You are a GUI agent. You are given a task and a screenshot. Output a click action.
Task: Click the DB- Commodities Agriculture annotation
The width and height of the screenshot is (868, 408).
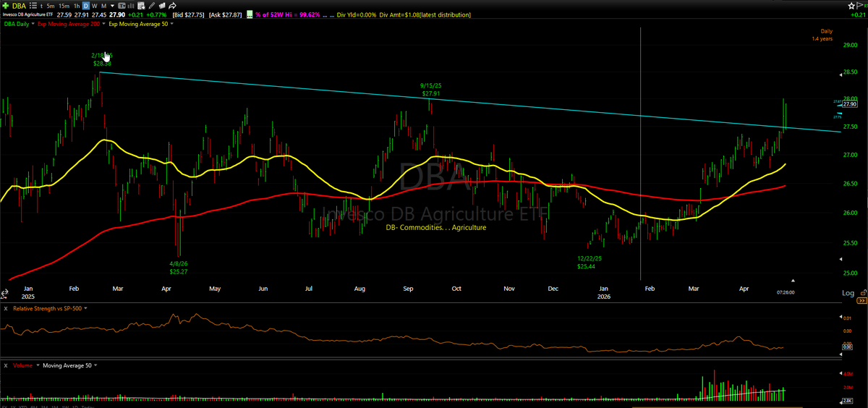click(435, 227)
